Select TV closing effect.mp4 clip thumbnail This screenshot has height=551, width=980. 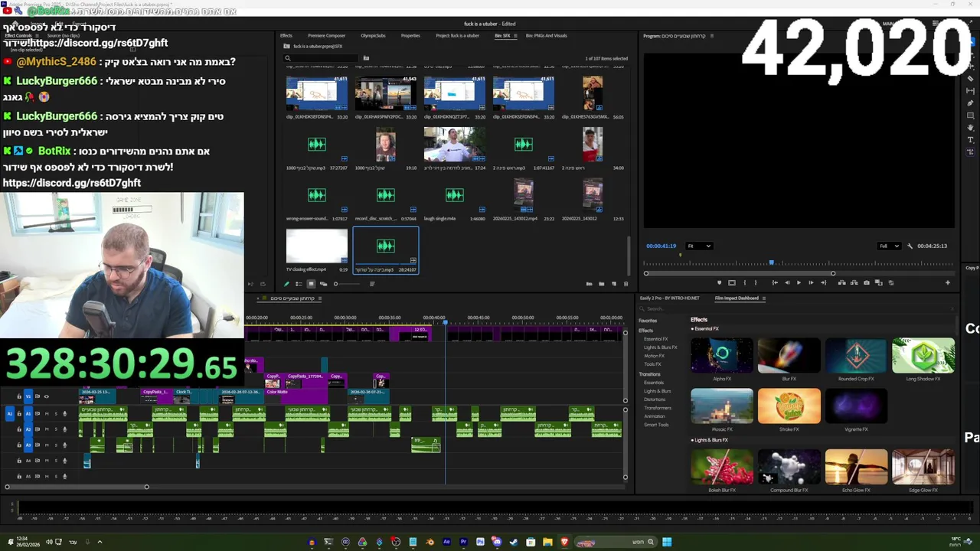317,246
